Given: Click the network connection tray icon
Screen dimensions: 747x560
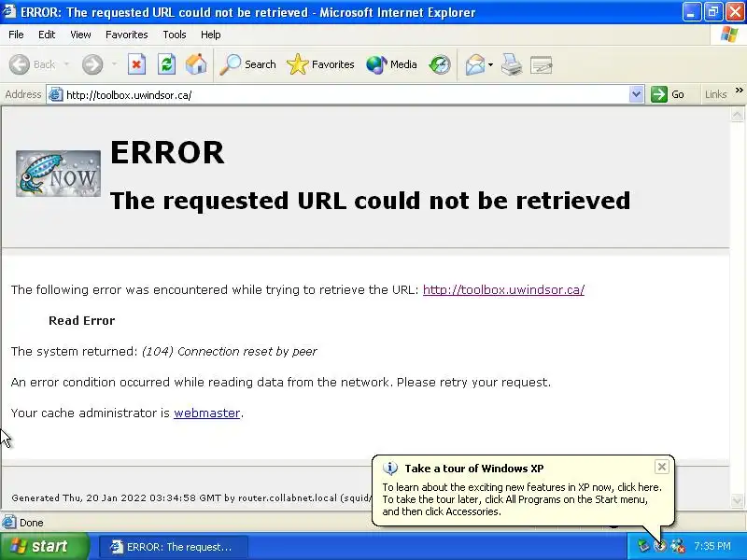Looking at the screenshot, I should point(643,546).
